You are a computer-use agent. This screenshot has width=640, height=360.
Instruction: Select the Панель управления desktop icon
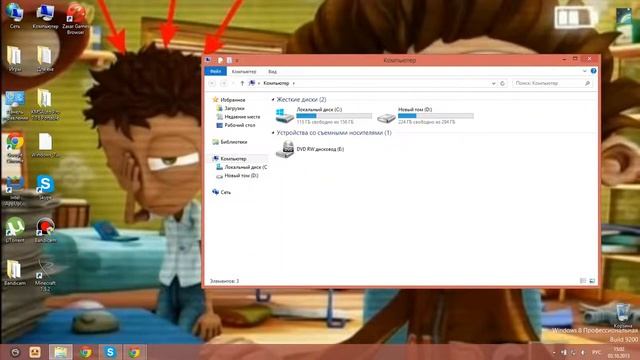[15, 106]
